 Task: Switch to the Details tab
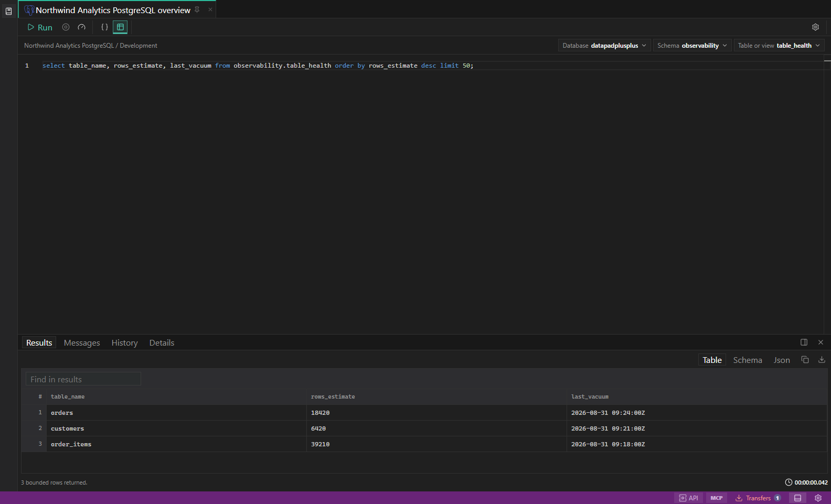162,342
